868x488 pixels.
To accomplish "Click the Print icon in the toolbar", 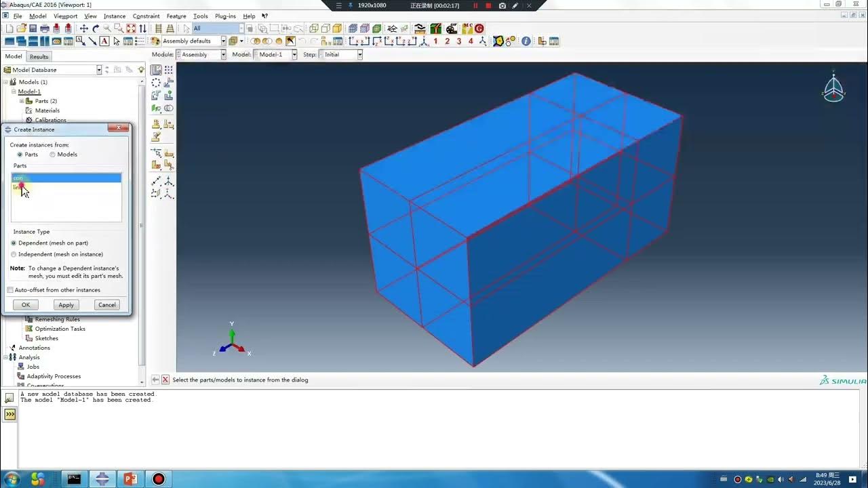I will [45, 28].
